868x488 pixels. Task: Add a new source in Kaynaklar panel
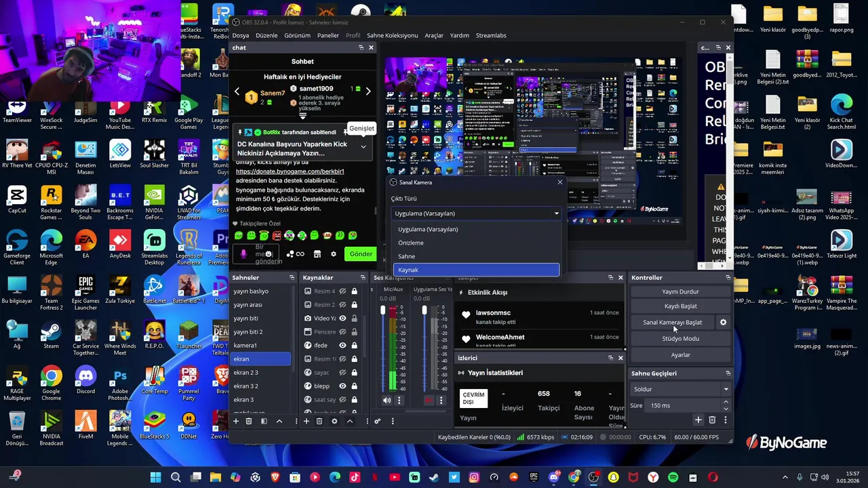307,421
